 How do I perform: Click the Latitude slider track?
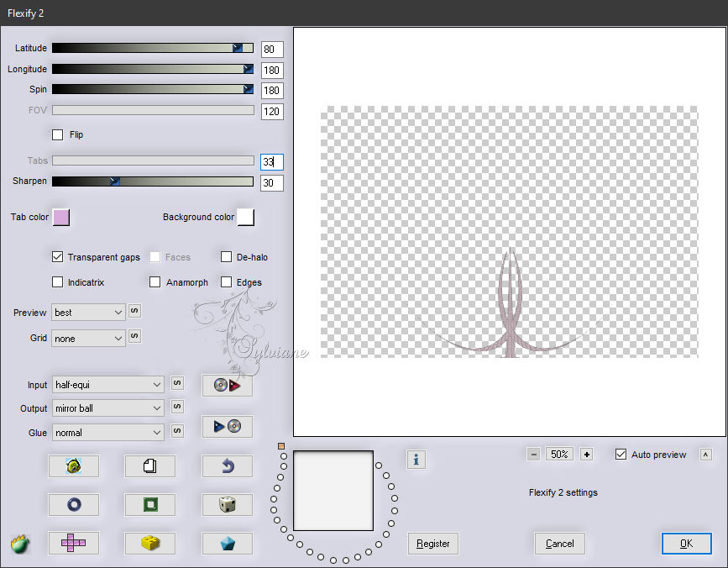click(x=153, y=48)
